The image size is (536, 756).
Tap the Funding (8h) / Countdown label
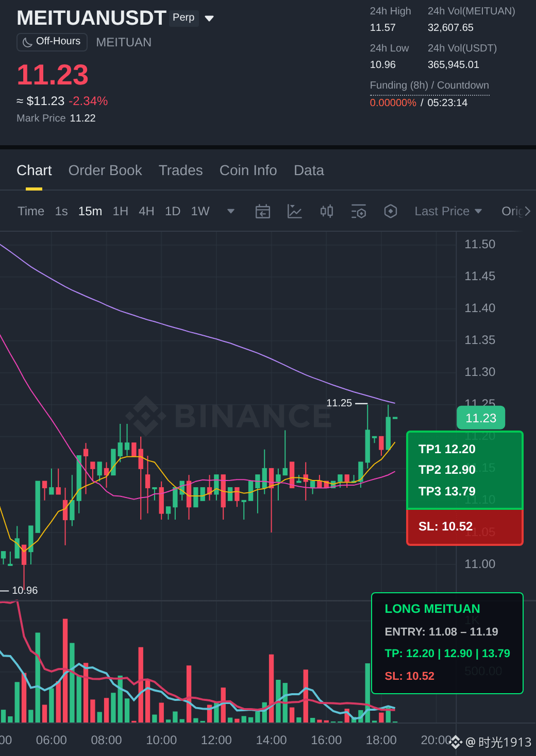tap(429, 85)
